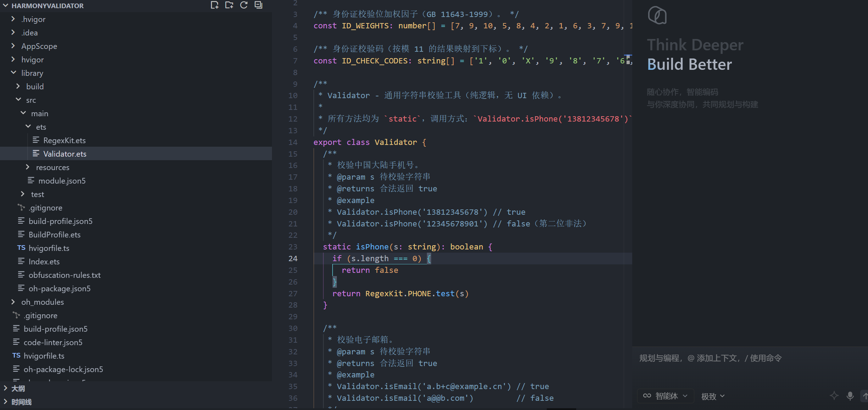The height and width of the screenshot is (410, 868).
Task: Click the microphone voice input icon
Action: coord(850,396)
